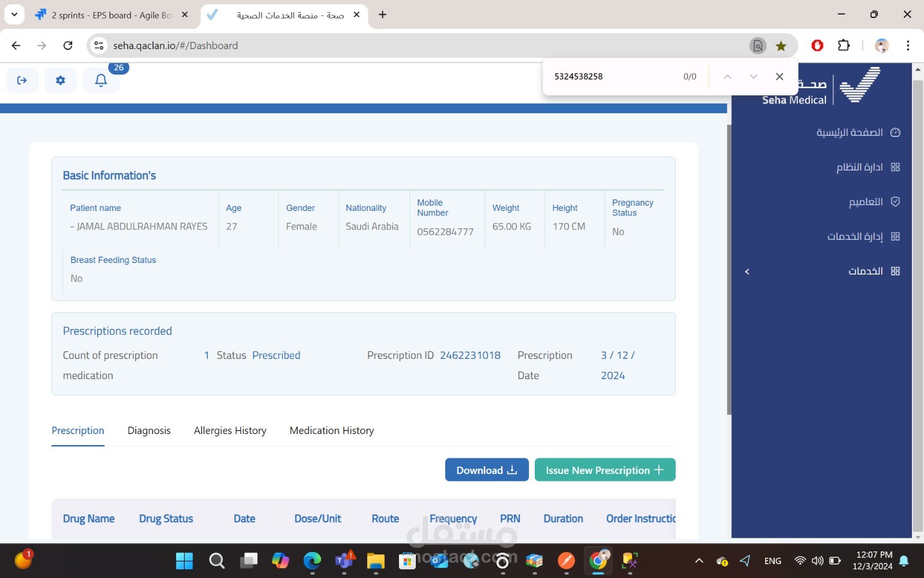
Task: Open the red Opera-style extension icon
Action: [x=817, y=45]
